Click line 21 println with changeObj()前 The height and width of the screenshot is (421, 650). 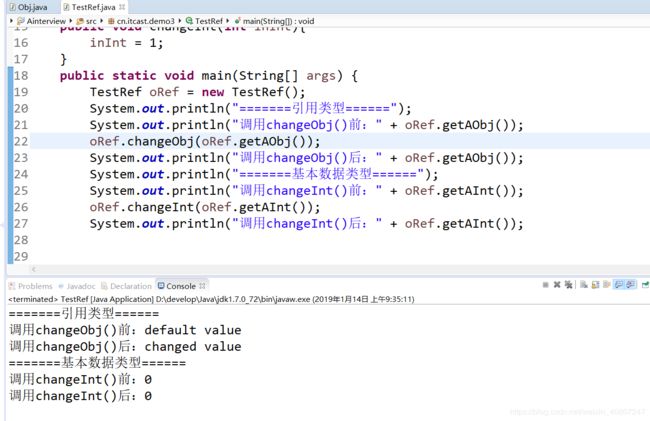(307, 125)
